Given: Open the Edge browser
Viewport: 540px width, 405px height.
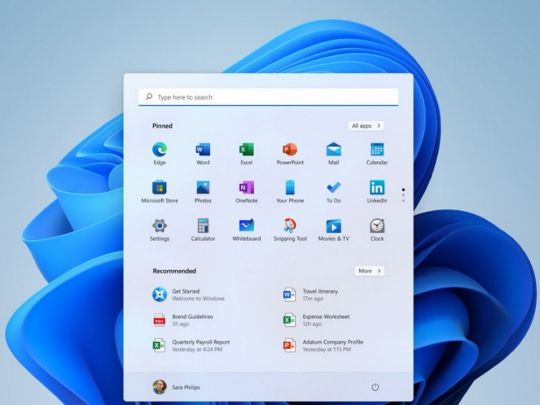Looking at the screenshot, I should pyautogui.click(x=159, y=153).
